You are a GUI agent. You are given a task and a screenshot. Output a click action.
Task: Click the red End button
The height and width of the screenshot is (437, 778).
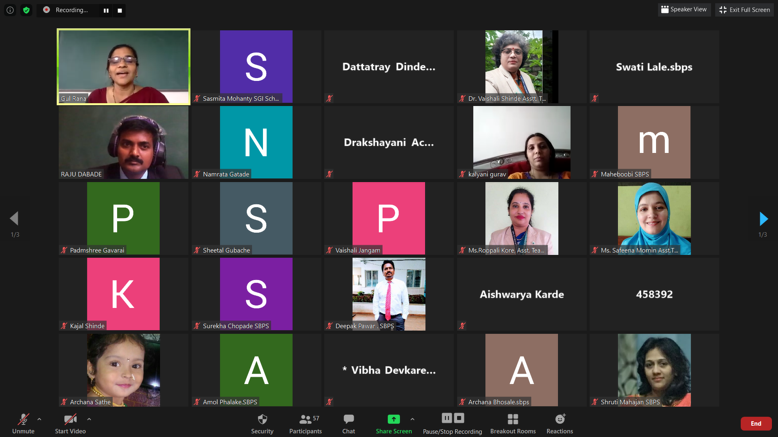pyautogui.click(x=756, y=423)
